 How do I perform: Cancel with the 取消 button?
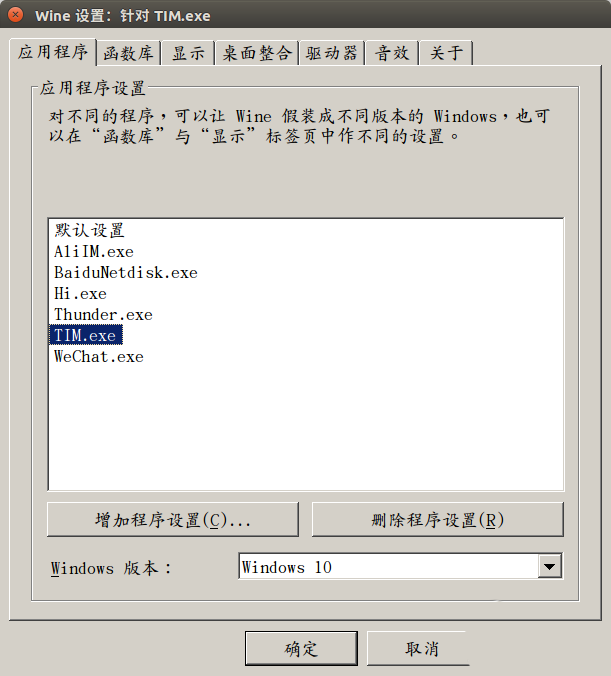point(419,648)
